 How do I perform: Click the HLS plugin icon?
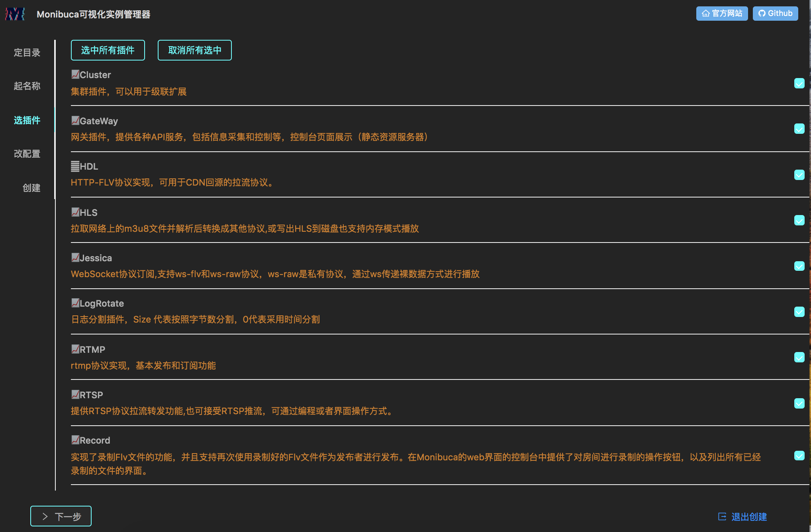click(75, 212)
